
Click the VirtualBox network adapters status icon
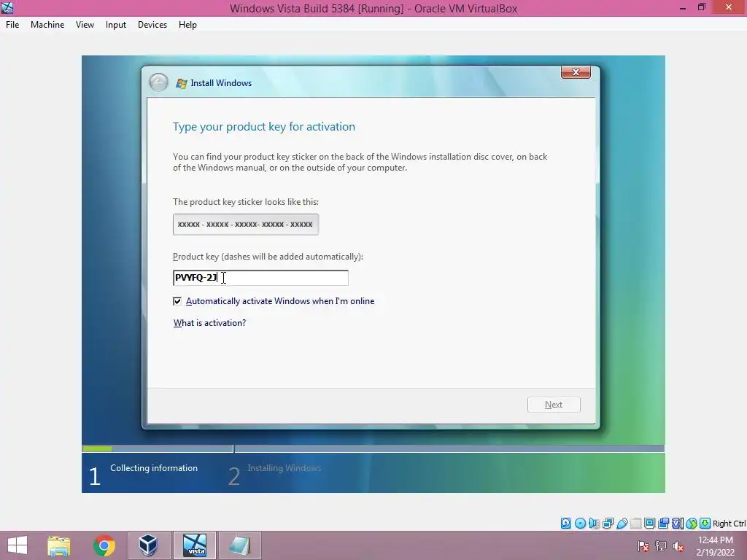coord(608,524)
